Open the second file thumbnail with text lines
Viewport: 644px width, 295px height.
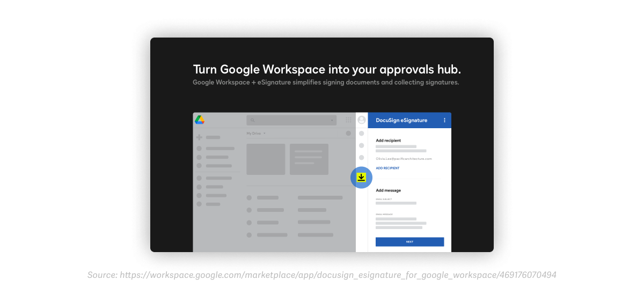click(x=309, y=159)
